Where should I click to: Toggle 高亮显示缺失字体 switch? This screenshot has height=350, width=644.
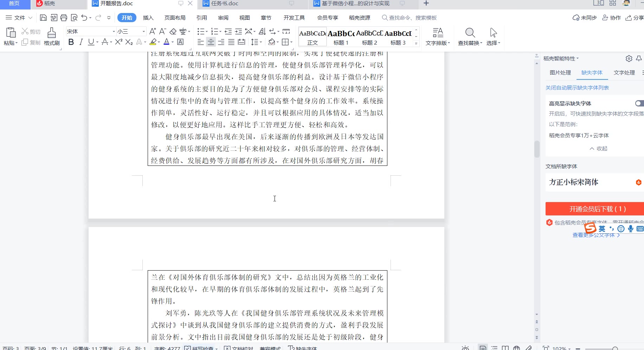639,103
